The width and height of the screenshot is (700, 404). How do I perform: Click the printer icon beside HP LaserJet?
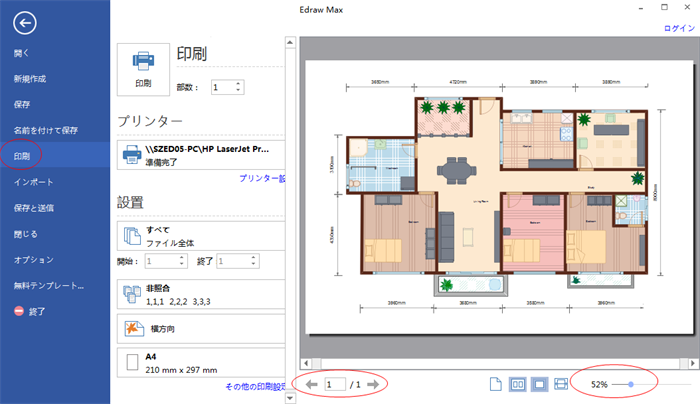[132, 155]
